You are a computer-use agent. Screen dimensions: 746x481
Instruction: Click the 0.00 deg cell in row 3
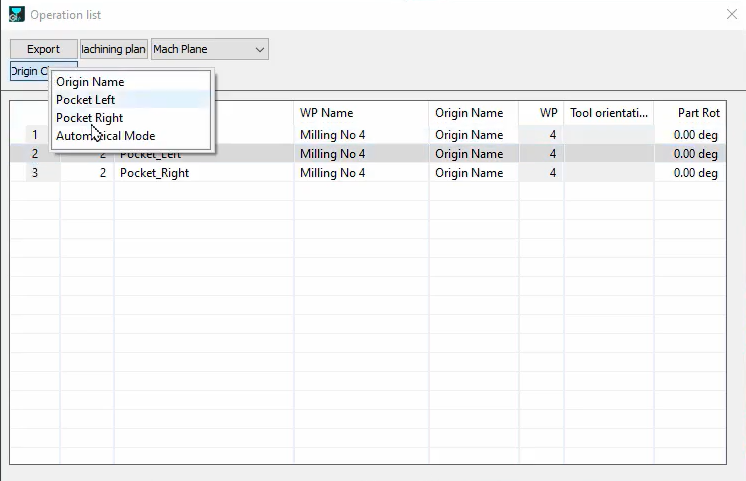[690, 173]
